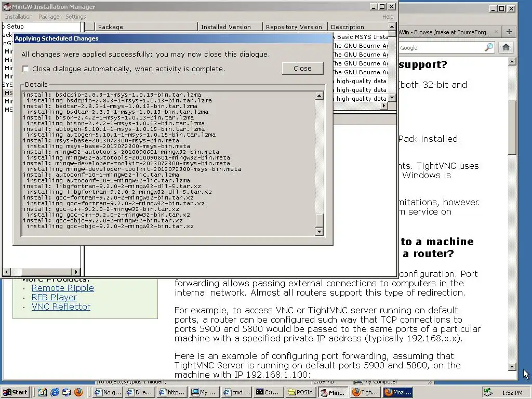The height and width of the screenshot is (399, 532).
Task: Click log line 'install: bsdcpio-2.8.3-1-msys-1.0.13-bin.tar.lzma'
Action: pyautogui.click(x=112, y=95)
